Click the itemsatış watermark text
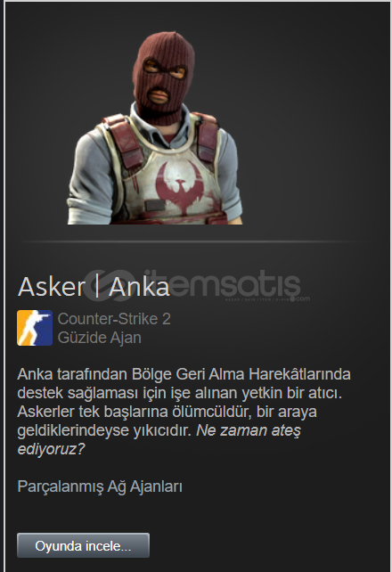Viewport: 392px width, 572px height. 223,284
